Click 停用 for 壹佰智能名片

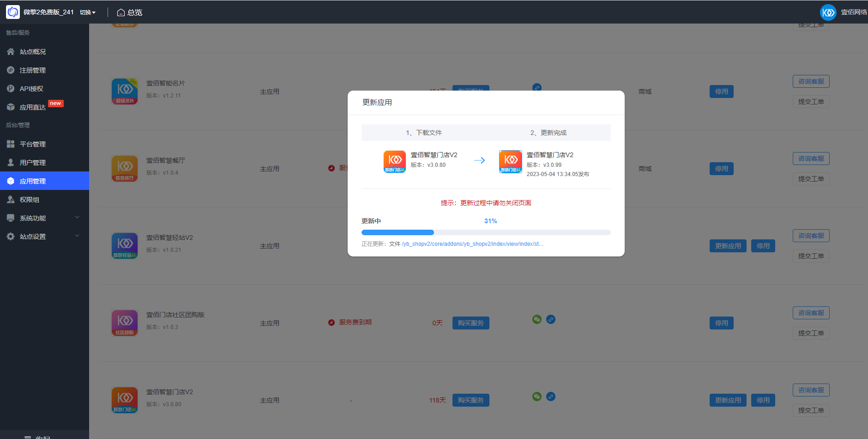(722, 91)
